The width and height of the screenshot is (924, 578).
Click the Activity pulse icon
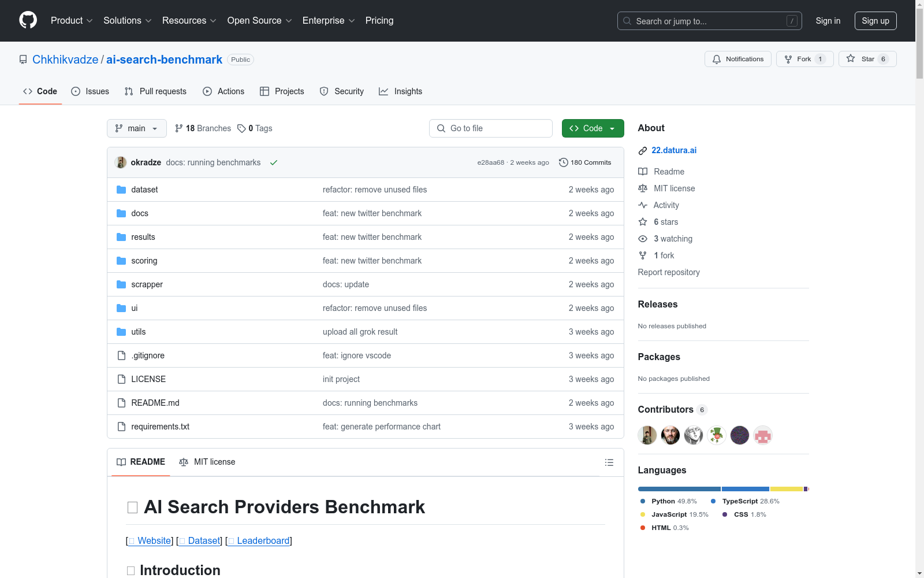click(x=643, y=205)
